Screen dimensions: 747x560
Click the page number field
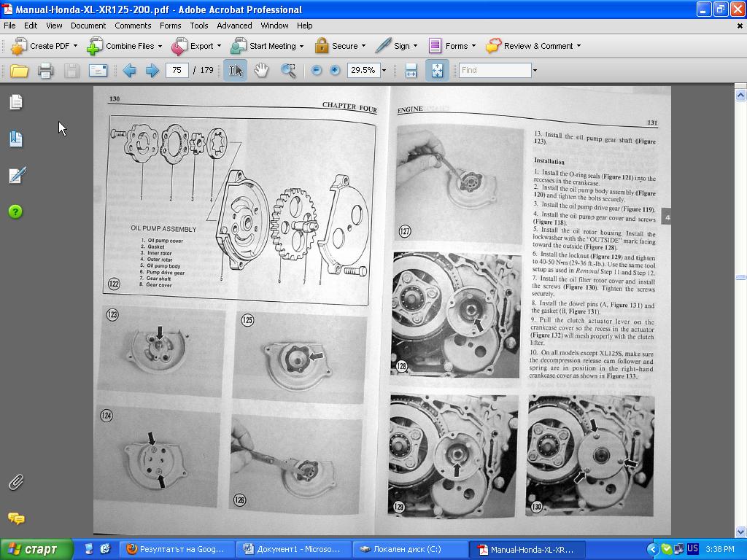pyautogui.click(x=177, y=71)
